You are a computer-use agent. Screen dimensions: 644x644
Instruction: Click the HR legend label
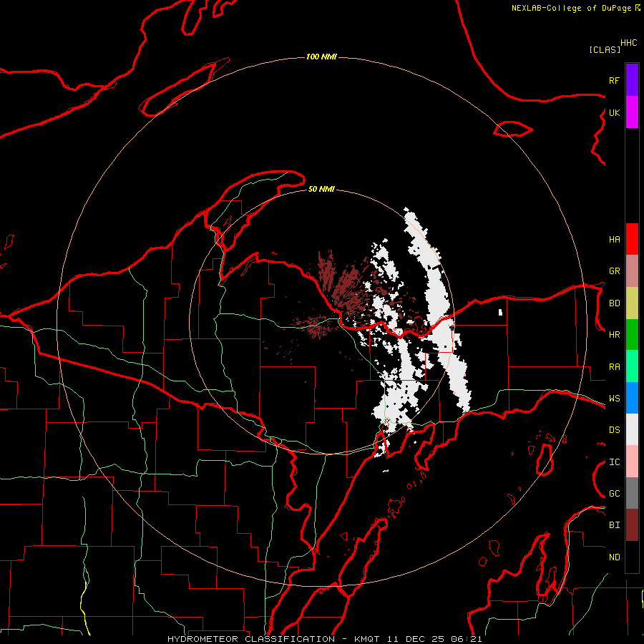click(x=614, y=335)
